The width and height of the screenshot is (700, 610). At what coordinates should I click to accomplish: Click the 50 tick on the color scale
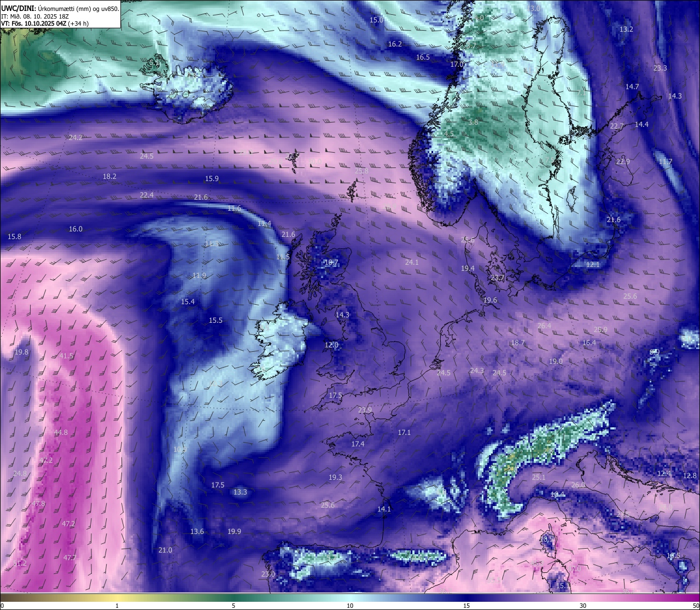tap(695, 605)
